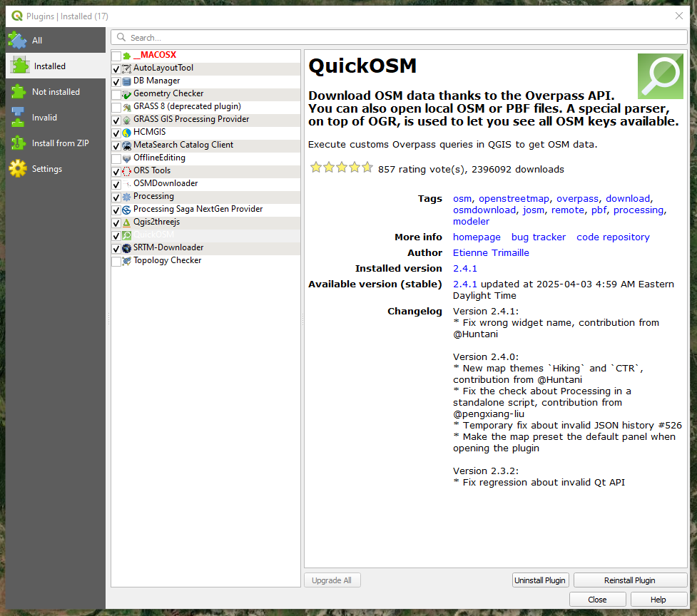Toggle the OfflineEditing plugin checkbox
Screen dimensions: 697x616
click(x=116, y=158)
